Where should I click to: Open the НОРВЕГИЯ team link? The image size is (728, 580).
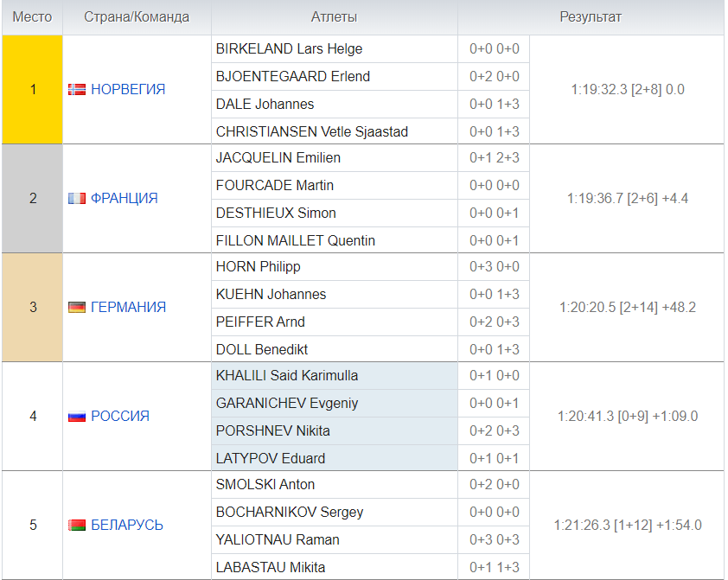(x=128, y=89)
